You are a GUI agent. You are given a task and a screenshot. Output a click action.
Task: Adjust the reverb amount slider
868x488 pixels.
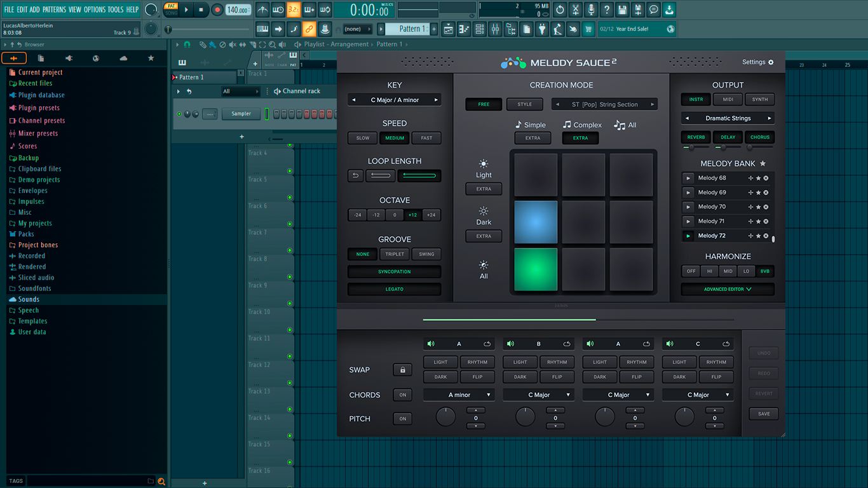tap(696, 147)
